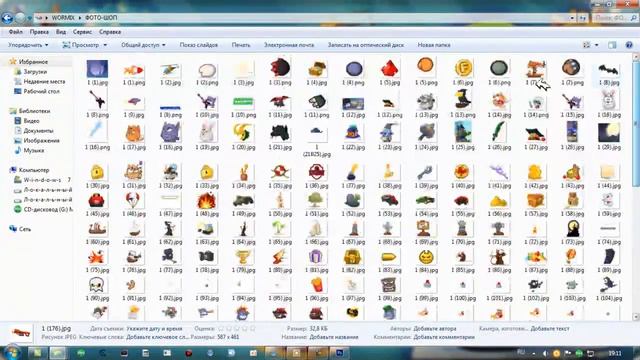Open the recent locations dropdown beside Forward
The height and width of the screenshot is (360, 640).
[x=29, y=18]
